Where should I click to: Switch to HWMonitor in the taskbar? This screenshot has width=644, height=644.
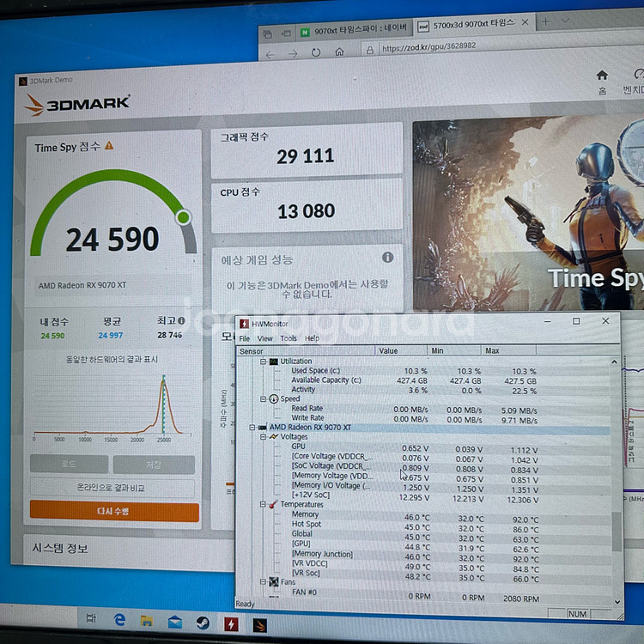231,624
